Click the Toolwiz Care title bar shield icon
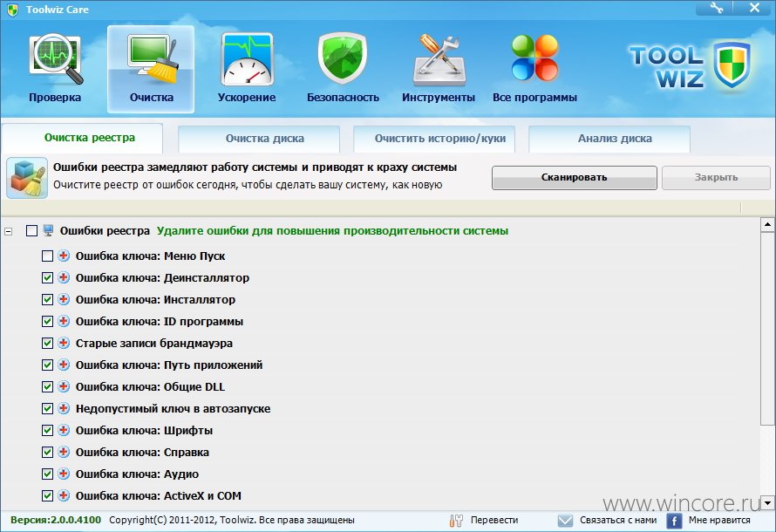The width and height of the screenshot is (776, 532). click(12, 10)
